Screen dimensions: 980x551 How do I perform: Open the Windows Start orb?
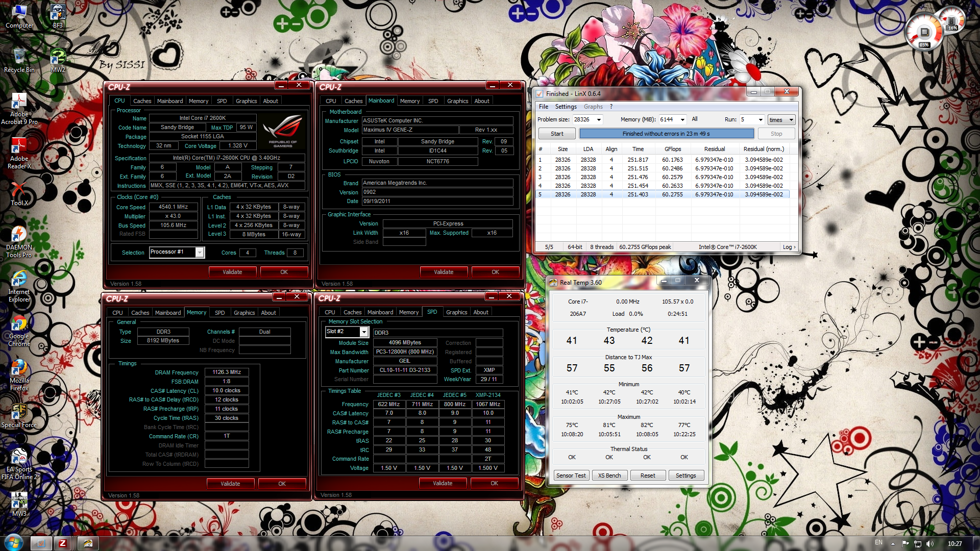coord(13,542)
